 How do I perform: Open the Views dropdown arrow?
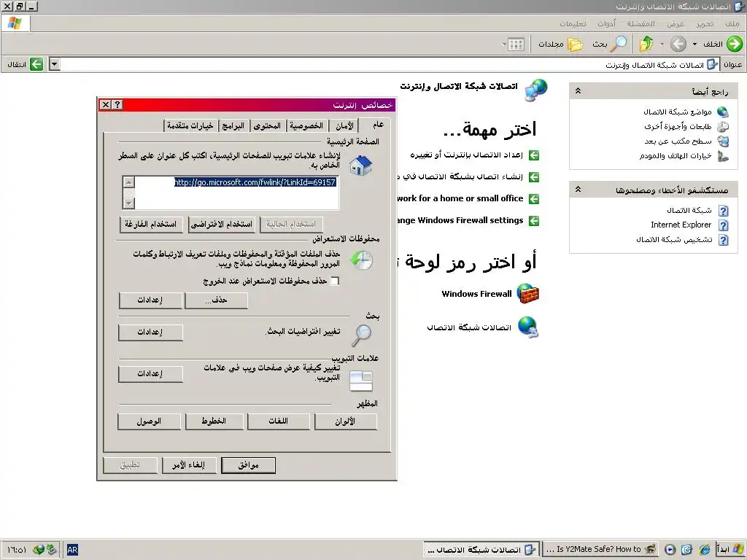pos(504,44)
